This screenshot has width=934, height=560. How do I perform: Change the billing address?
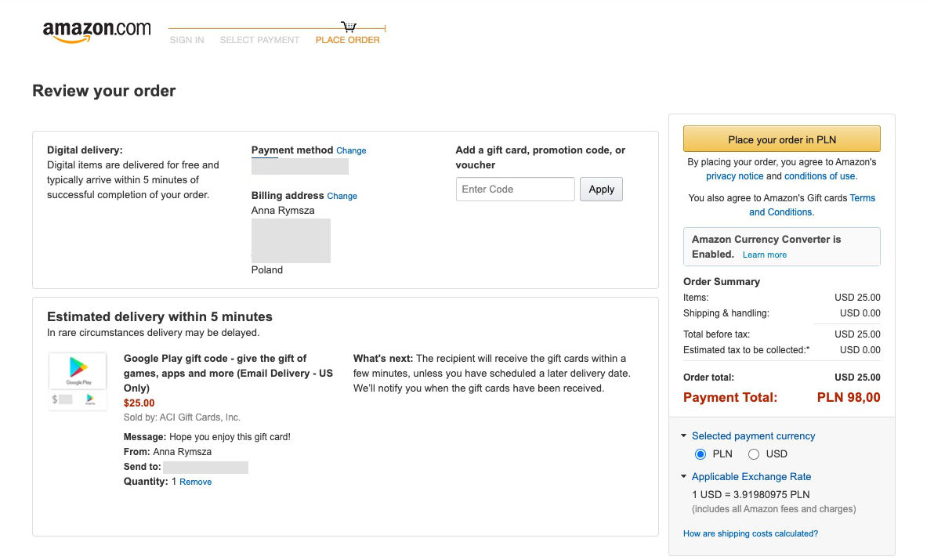click(x=342, y=196)
